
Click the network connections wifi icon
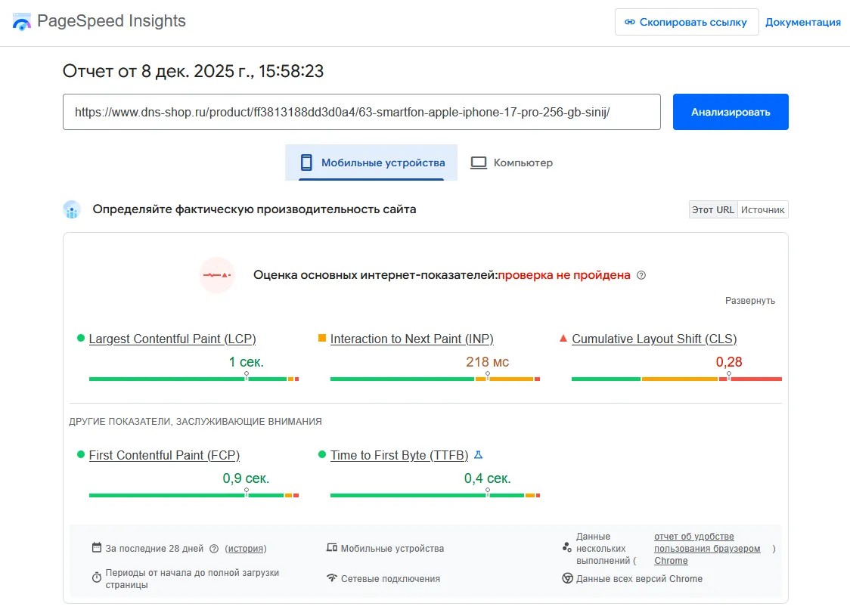pyautogui.click(x=331, y=578)
